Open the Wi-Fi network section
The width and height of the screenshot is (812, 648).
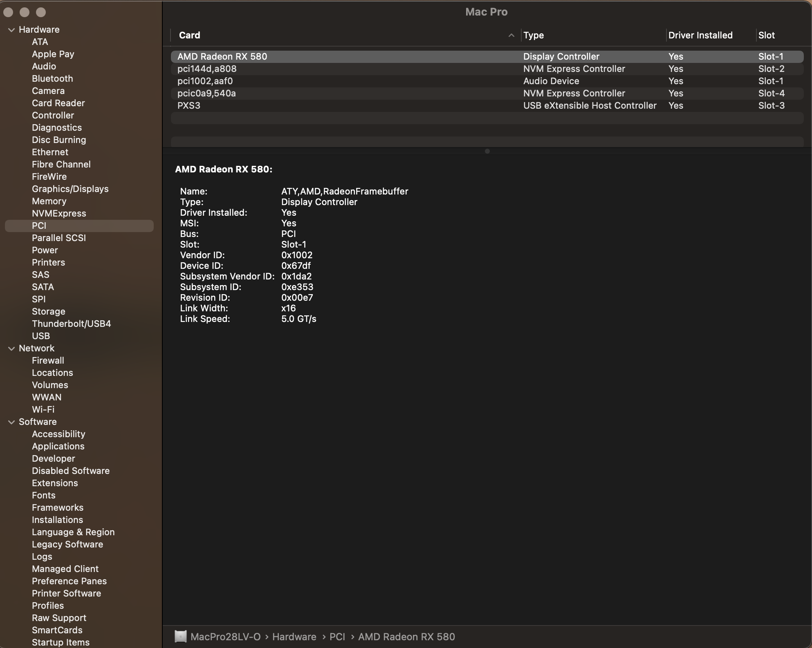click(43, 409)
